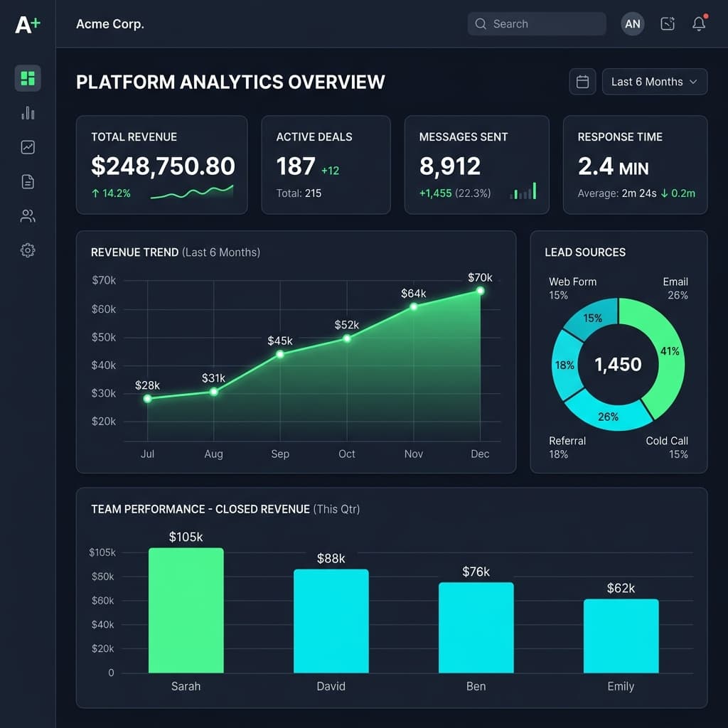The height and width of the screenshot is (728, 728).
Task: Click the 1,450 donut center total
Action: [618, 365]
